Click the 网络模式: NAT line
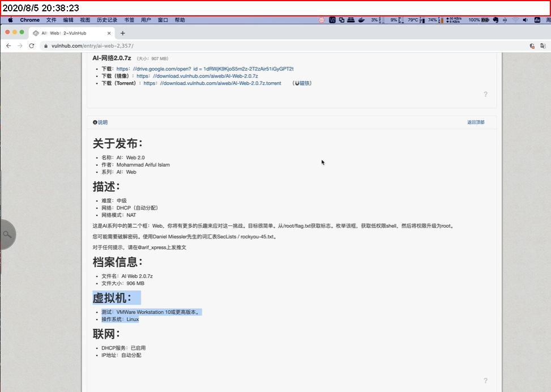551x392 pixels. coord(119,215)
